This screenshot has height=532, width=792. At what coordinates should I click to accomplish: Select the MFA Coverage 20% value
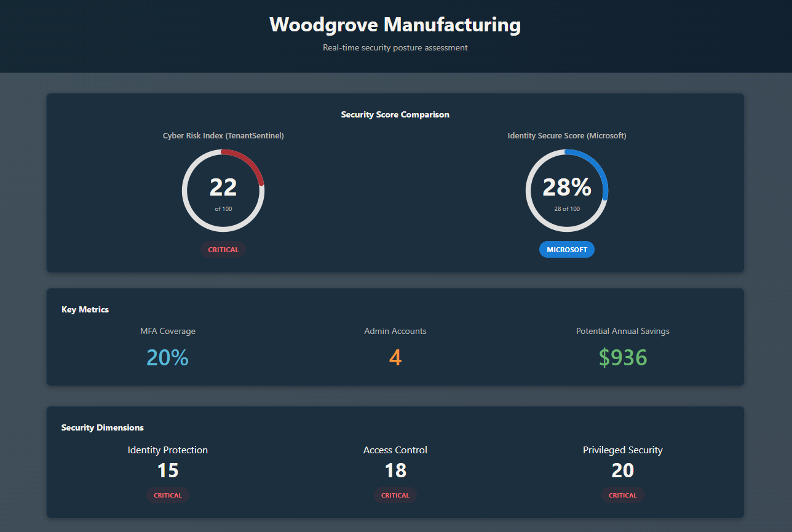point(168,357)
